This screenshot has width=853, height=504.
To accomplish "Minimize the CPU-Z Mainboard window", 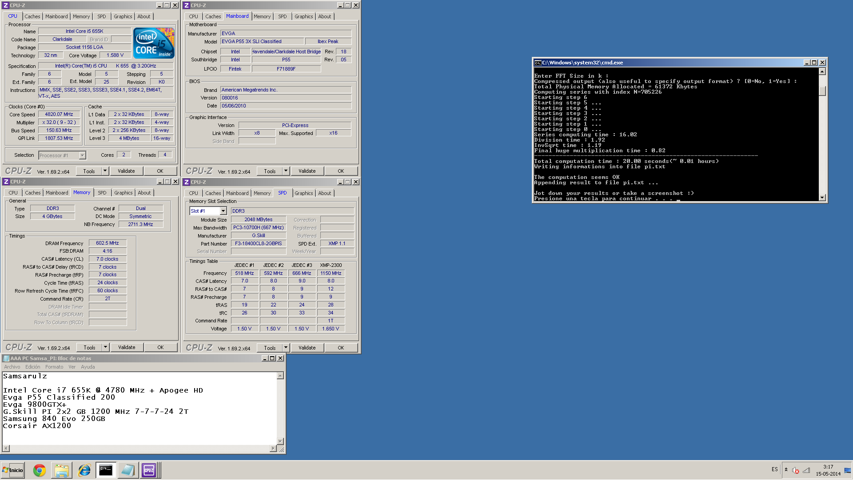I will (340, 5).
